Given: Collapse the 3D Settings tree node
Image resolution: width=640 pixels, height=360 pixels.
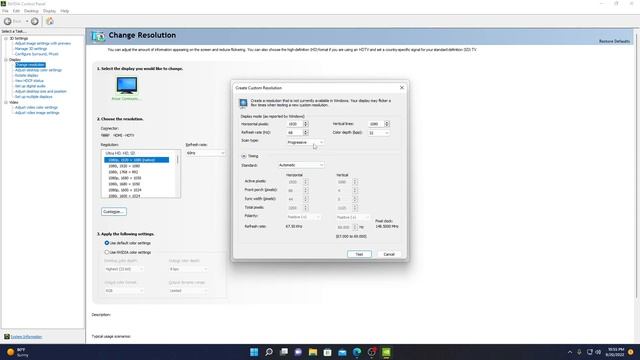Looking at the screenshot, I should pyautogui.click(x=6, y=38).
